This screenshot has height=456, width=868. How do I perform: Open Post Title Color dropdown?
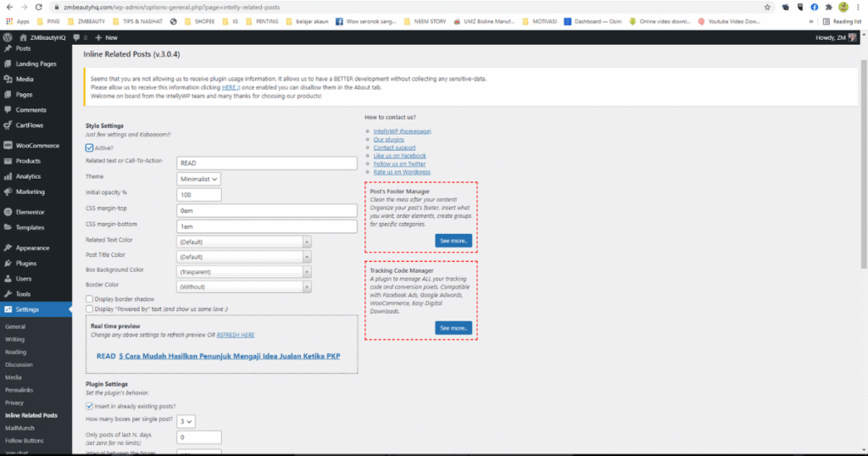click(244, 257)
